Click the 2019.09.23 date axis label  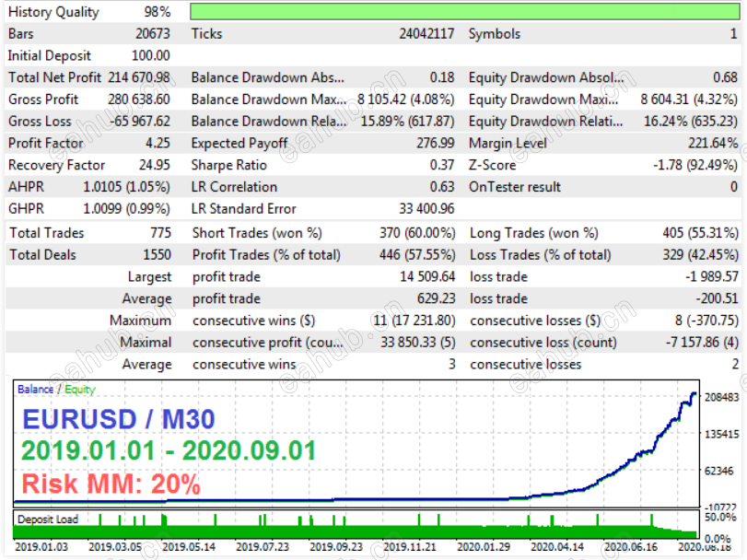click(x=336, y=547)
